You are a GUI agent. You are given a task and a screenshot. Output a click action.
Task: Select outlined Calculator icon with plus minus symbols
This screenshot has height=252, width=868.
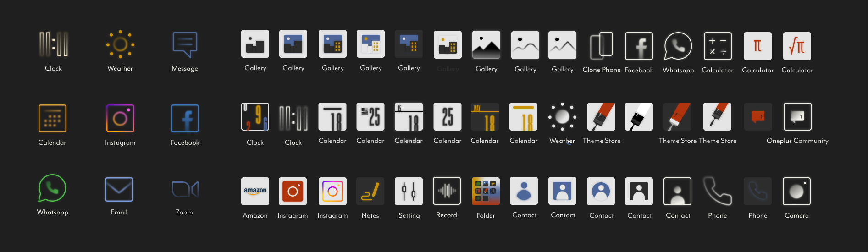click(718, 46)
